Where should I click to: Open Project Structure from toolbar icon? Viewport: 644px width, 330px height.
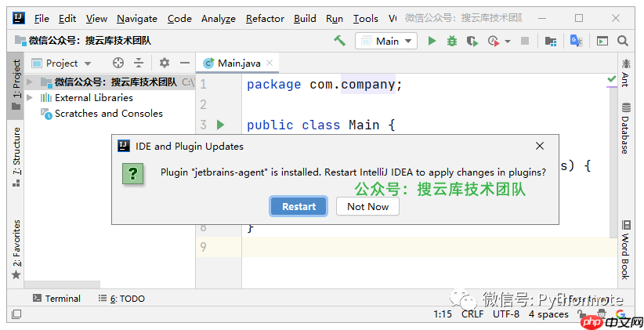[550, 41]
